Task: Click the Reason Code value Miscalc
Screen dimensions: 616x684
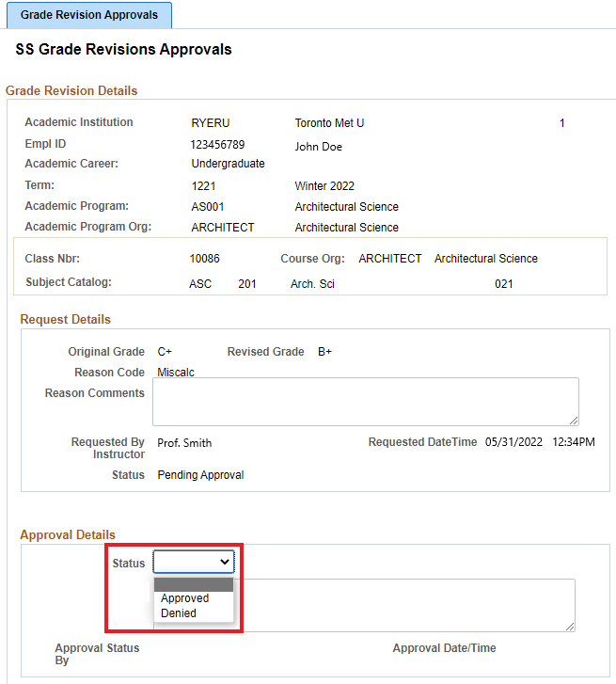Action: tap(176, 373)
